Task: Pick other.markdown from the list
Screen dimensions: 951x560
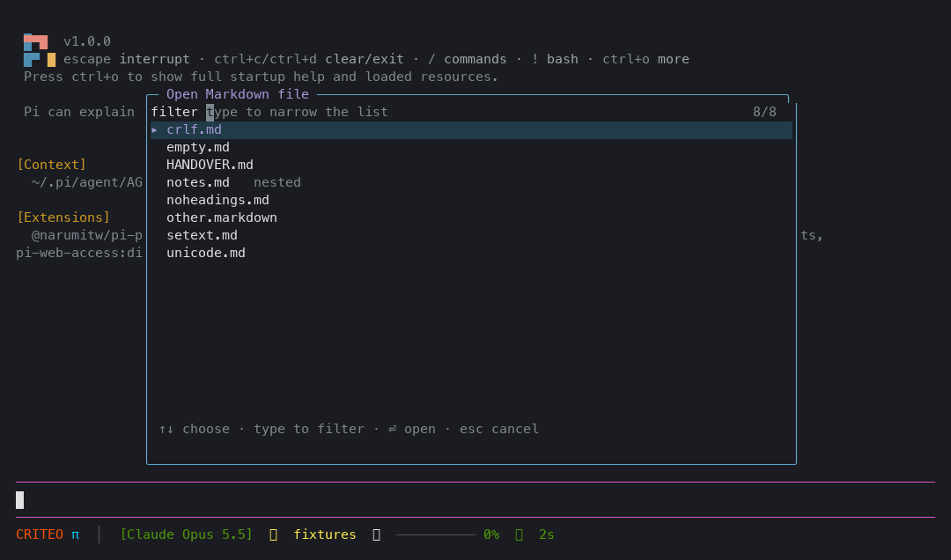Action: [471, 217]
